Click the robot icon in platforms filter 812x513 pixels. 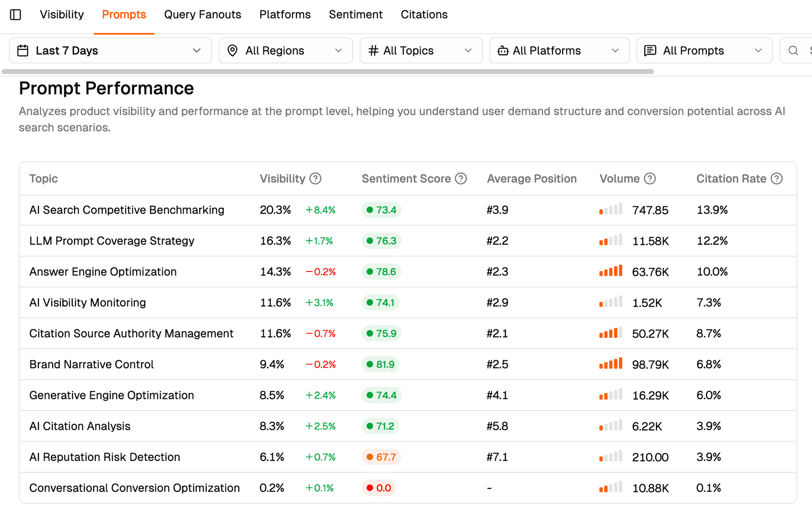503,51
